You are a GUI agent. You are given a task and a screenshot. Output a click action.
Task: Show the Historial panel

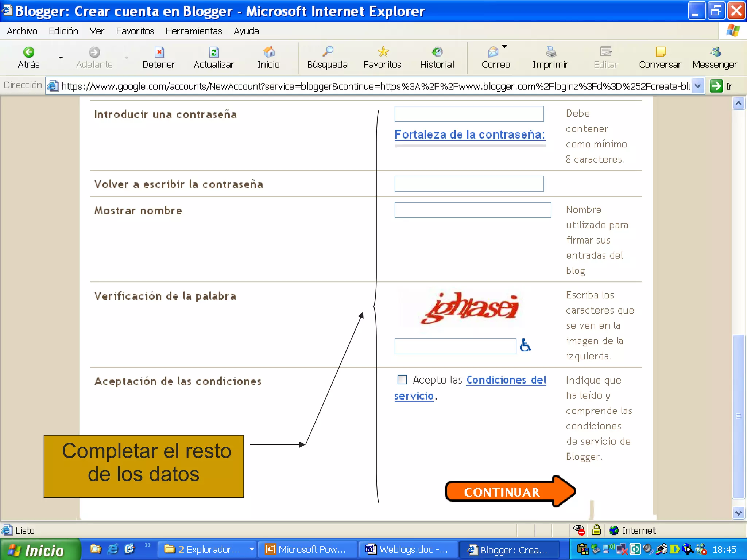click(x=437, y=58)
